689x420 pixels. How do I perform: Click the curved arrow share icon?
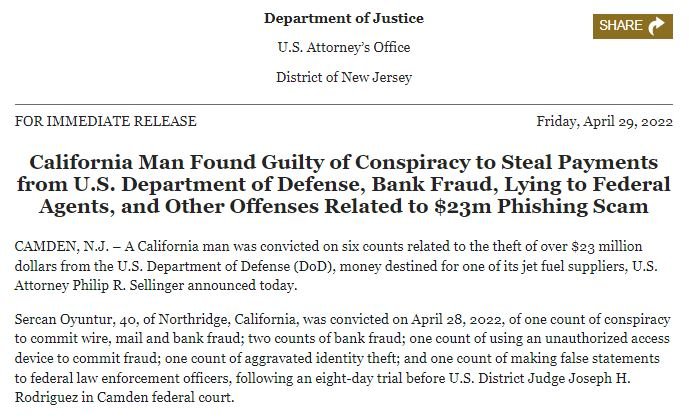(656, 26)
